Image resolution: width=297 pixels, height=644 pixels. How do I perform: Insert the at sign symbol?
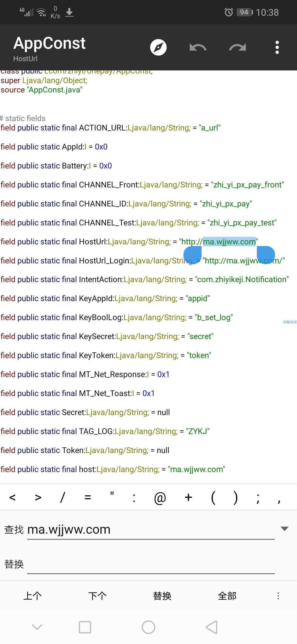point(160,498)
